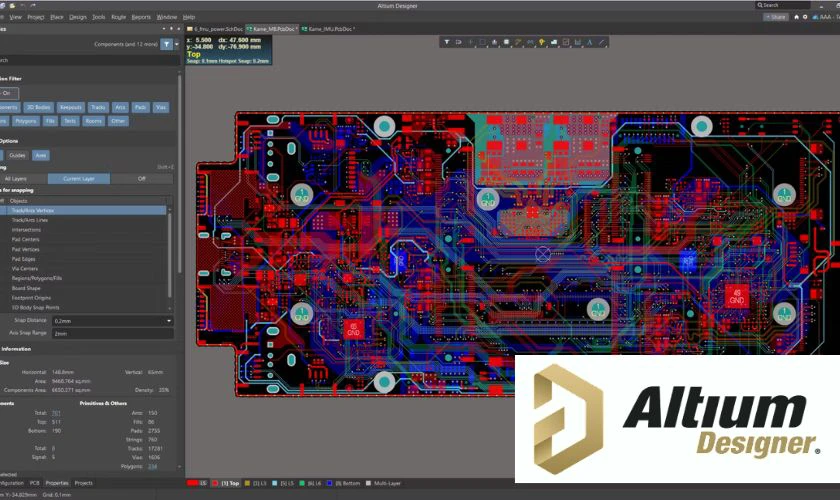Click the Home icon in the top right
Viewport: 840px width, 500px height.
[x=797, y=17]
